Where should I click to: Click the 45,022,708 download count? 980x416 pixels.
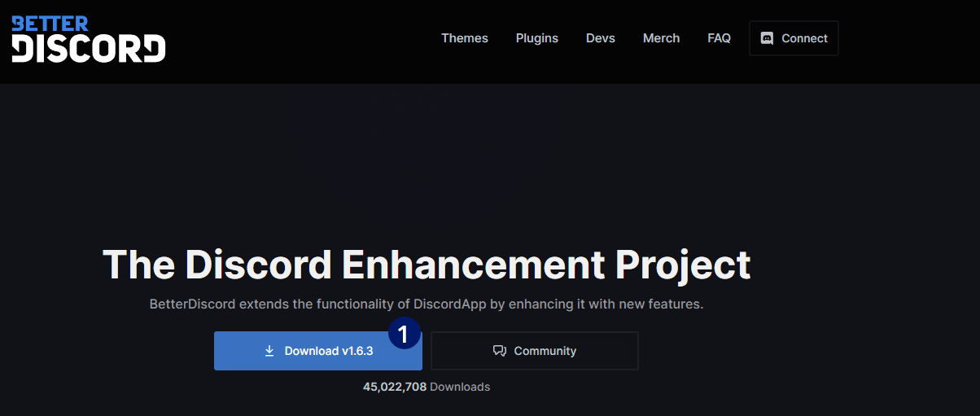(395, 387)
